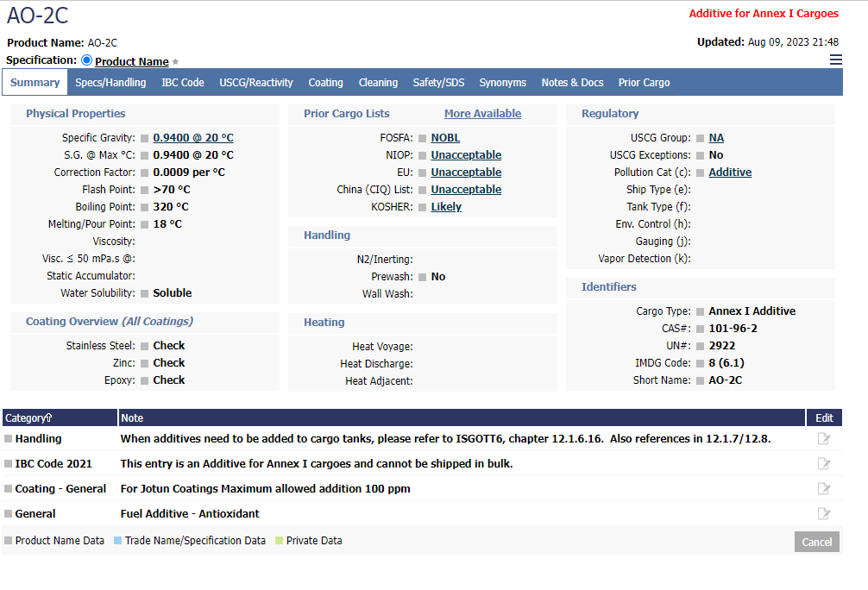
Task: Open the FOSFA NOBL link
Action: pyautogui.click(x=445, y=138)
